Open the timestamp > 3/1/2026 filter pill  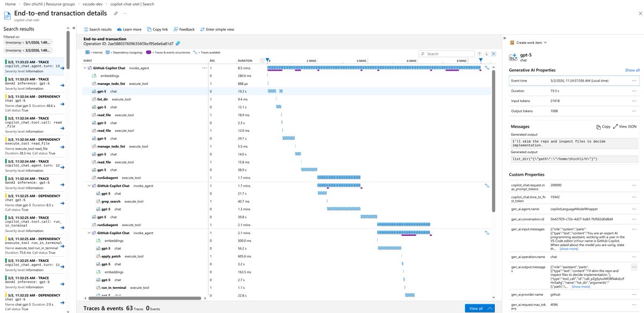point(28,42)
